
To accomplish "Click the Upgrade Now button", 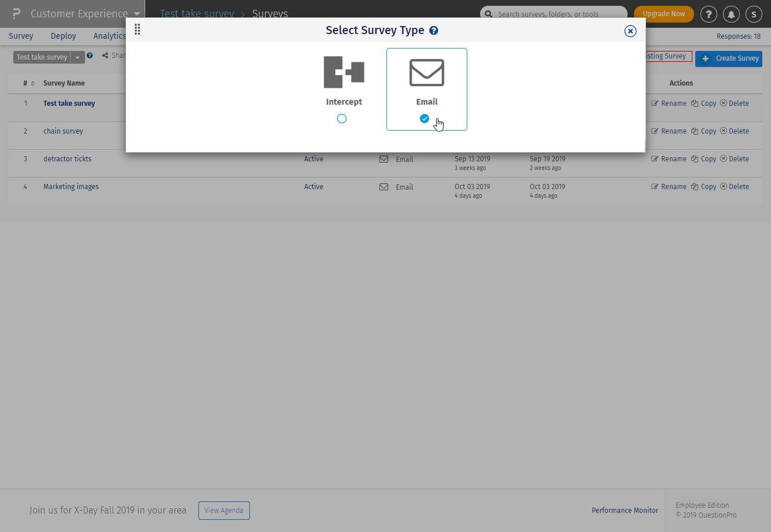I will pos(664,14).
